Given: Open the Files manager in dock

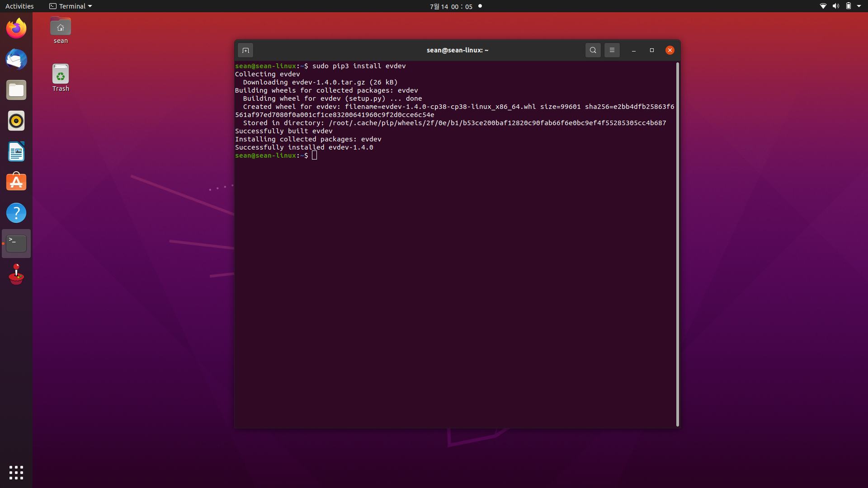Looking at the screenshot, I should click(x=16, y=90).
